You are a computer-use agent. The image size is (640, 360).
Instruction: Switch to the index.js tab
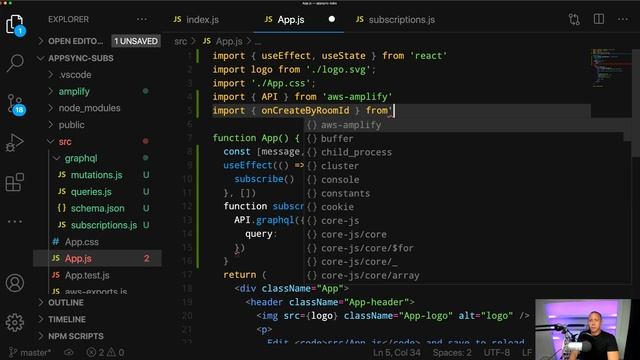pos(196,20)
